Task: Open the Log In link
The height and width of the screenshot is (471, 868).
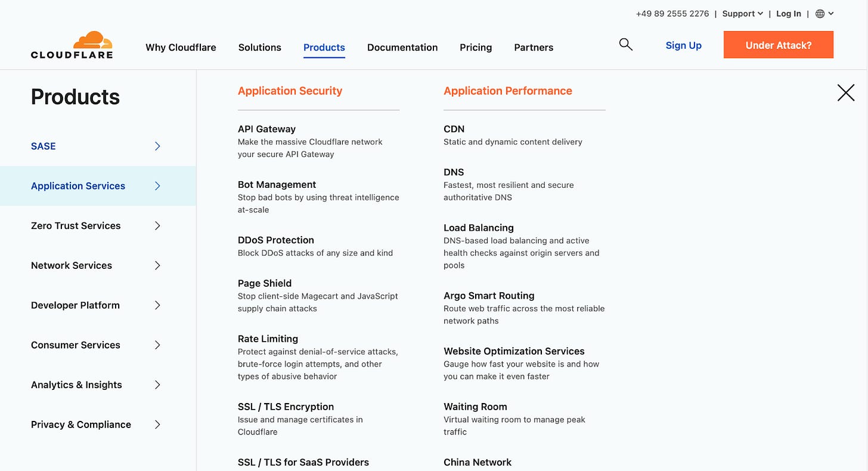Action: click(x=788, y=13)
